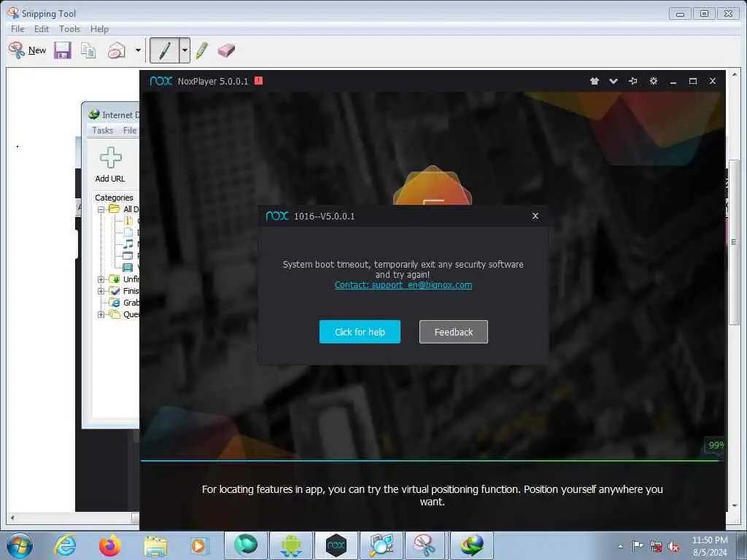Screen dimensions: 747x560
Task: Switch to Snipping Tool taskbar button
Action: (424, 545)
